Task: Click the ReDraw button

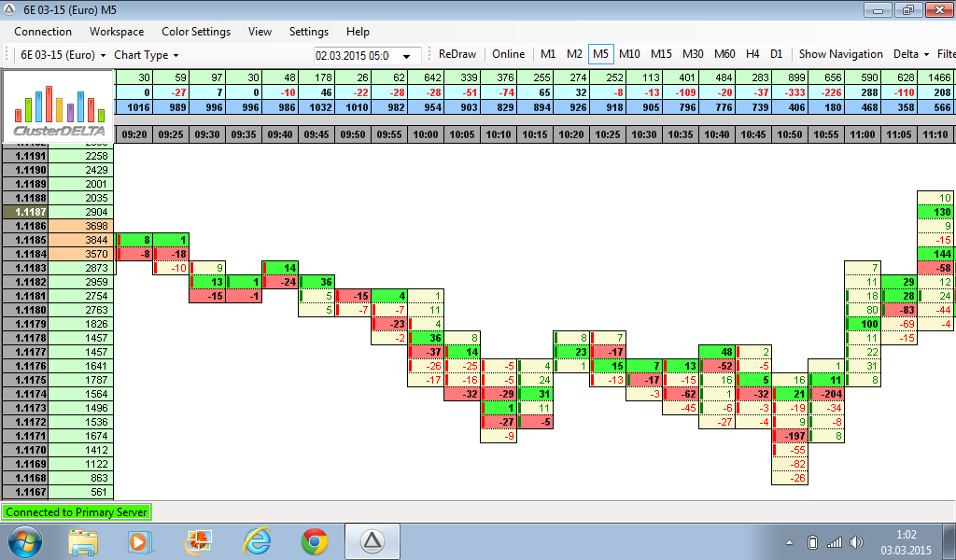Action: click(x=457, y=54)
